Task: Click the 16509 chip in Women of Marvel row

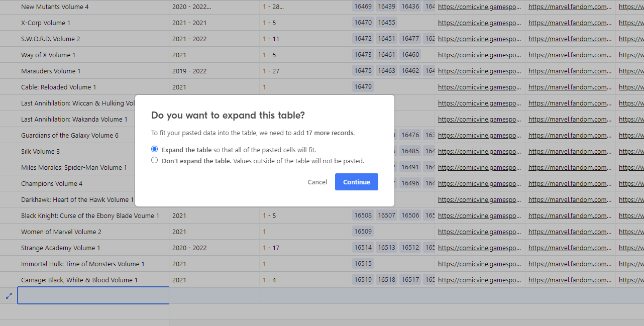Action: click(363, 231)
